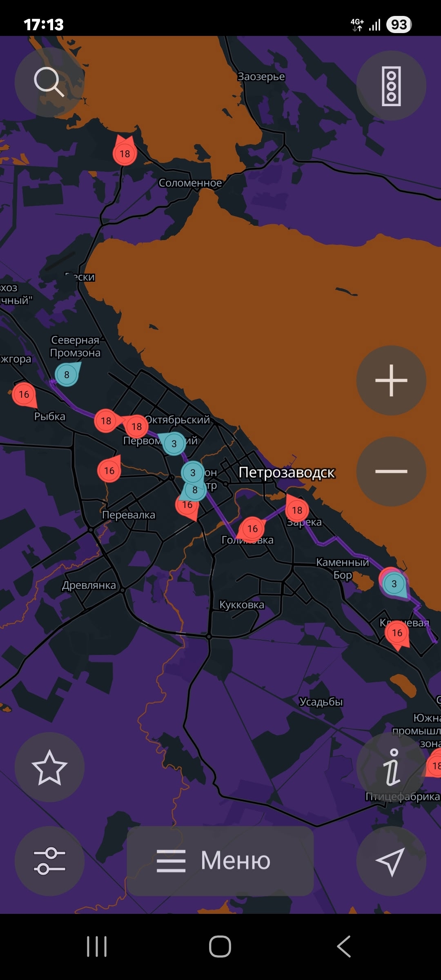Viewport: 441px width, 980px height.
Task: Select red marker 18 near Соломенное
Action: tap(125, 154)
